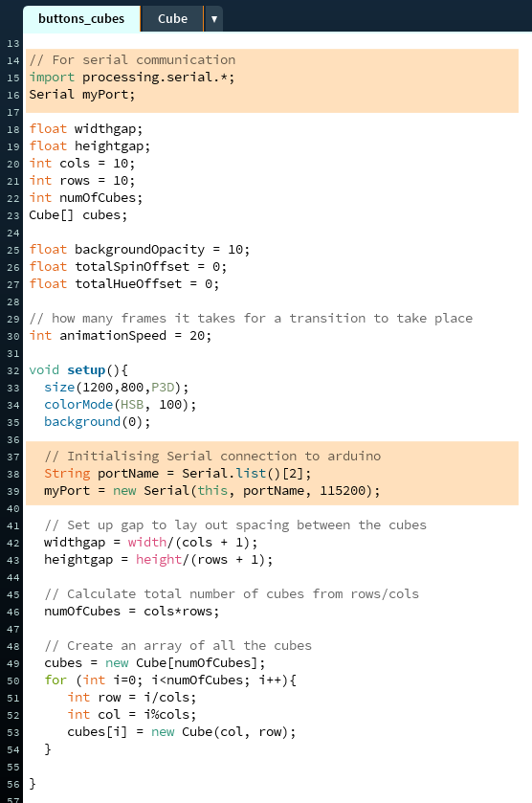This screenshot has height=803, width=532.
Task: Click the 'colorMode' function call
Action: [78, 405]
